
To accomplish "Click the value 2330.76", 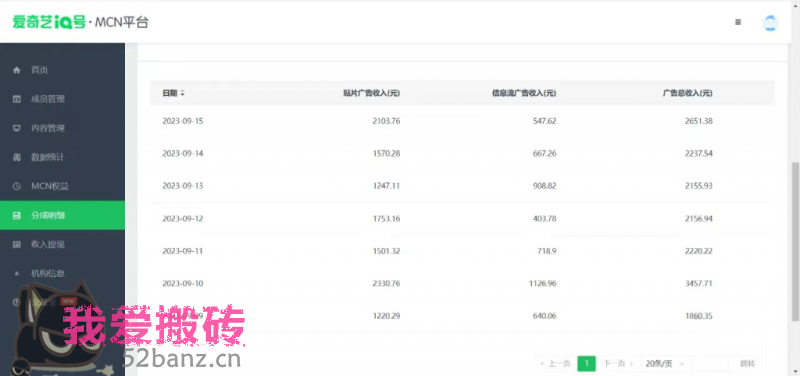I will (386, 283).
